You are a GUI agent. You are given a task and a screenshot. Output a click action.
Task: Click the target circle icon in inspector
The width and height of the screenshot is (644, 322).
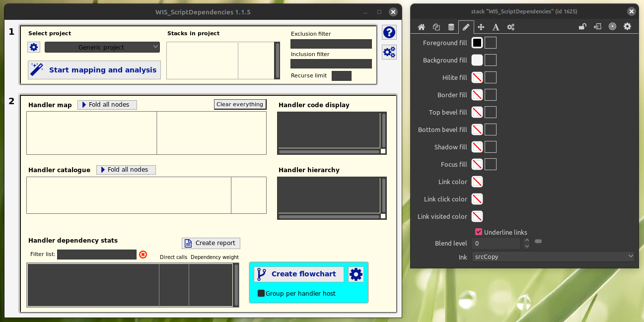click(x=612, y=27)
